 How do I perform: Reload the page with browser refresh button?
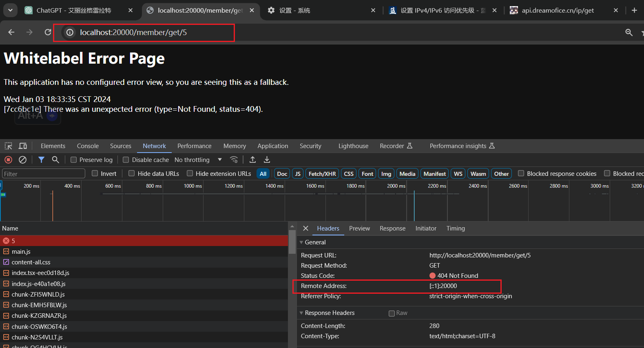coord(48,32)
